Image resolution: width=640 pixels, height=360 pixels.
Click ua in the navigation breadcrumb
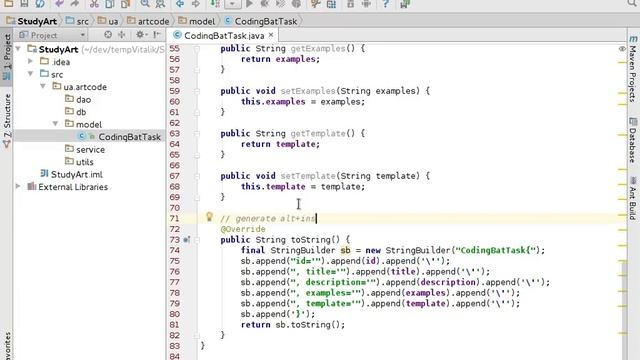108,21
